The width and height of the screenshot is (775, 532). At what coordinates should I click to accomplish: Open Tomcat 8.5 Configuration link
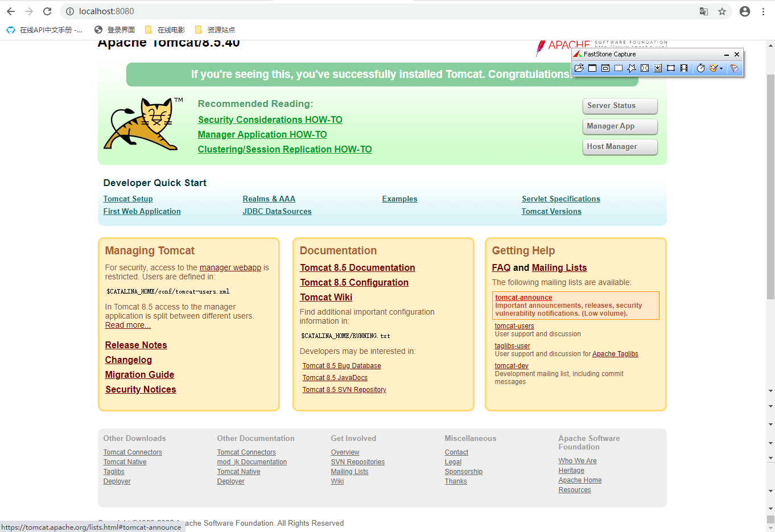tap(354, 282)
